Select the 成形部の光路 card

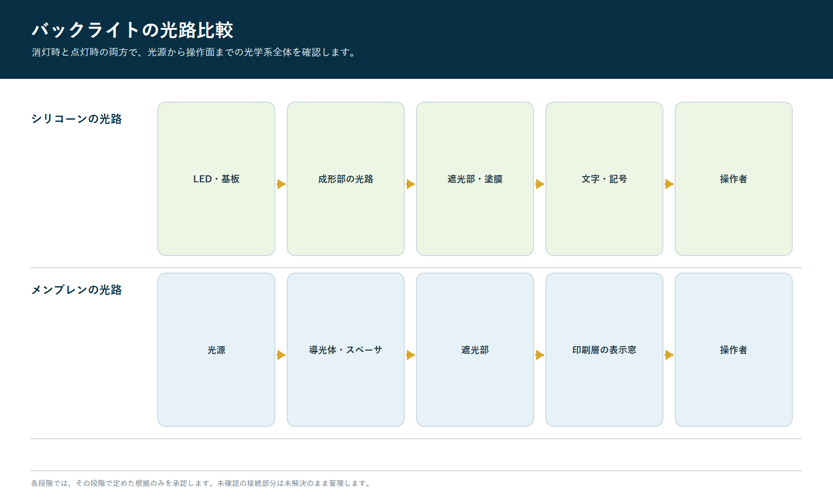point(345,179)
